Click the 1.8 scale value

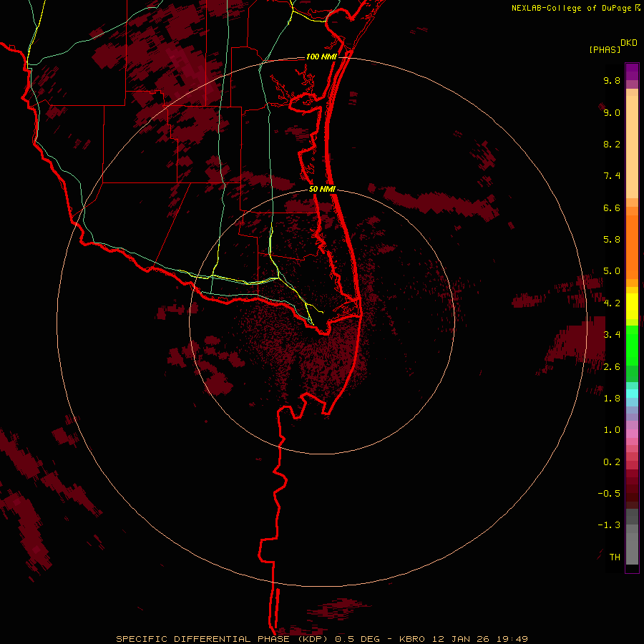click(612, 399)
